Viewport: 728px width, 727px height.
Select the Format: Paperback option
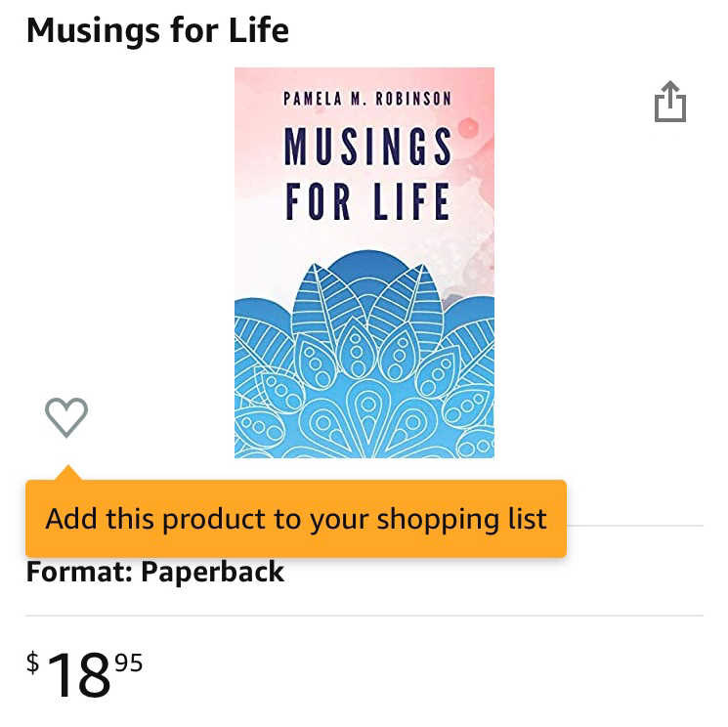155,572
